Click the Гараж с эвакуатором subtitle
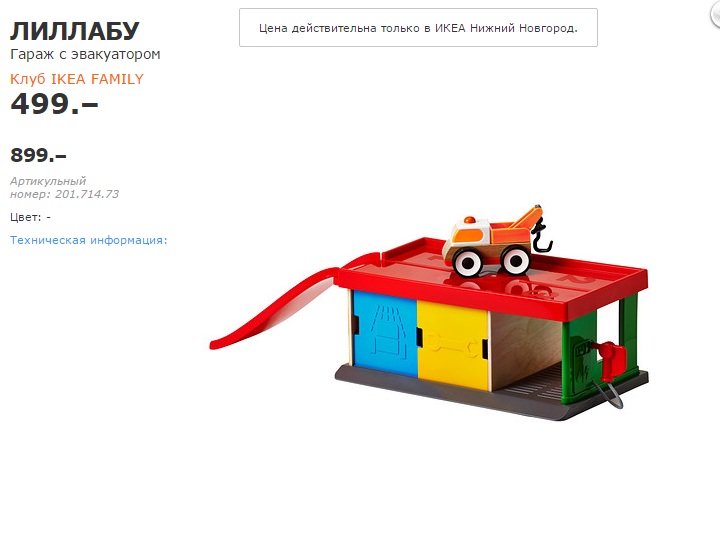The height and width of the screenshot is (550, 720). (x=85, y=54)
